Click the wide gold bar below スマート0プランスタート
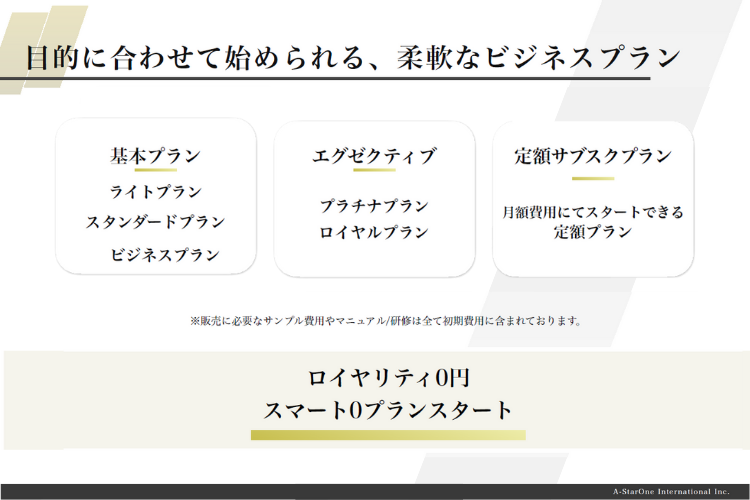The width and height of the screenshot is (750, 500). (x=388, y=435)
